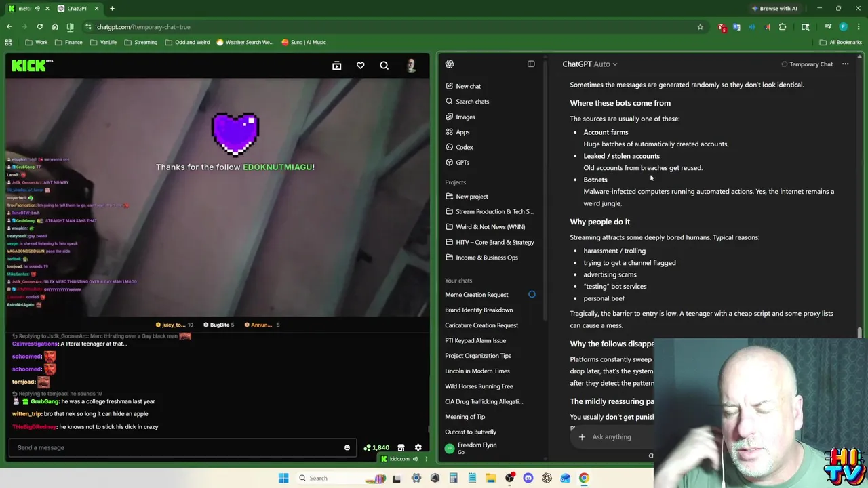This screenshot has height=488, width=868.
Task: Collapse the Your chats section
Action: pyautogui.click(x=458, y=281)
